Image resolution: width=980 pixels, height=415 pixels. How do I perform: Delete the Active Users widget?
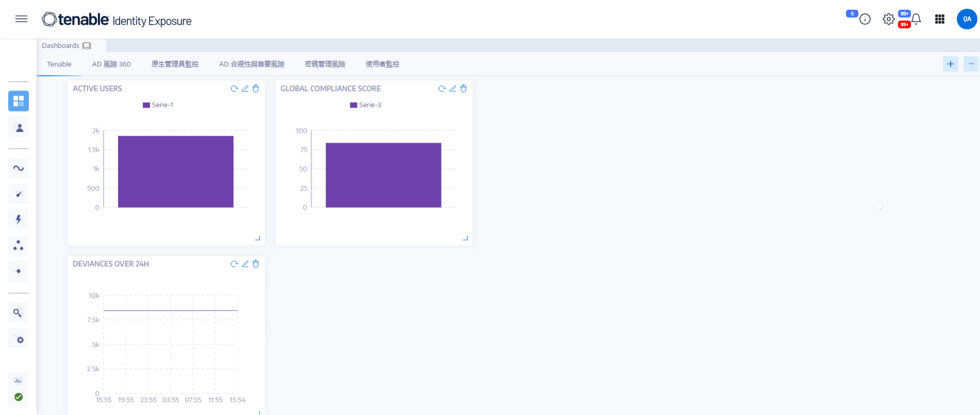[256, 89]
